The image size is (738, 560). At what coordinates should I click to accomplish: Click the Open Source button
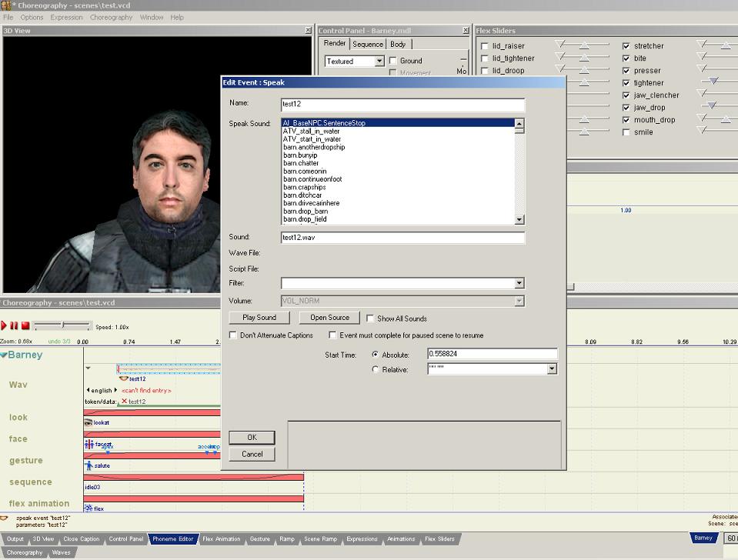329,318
